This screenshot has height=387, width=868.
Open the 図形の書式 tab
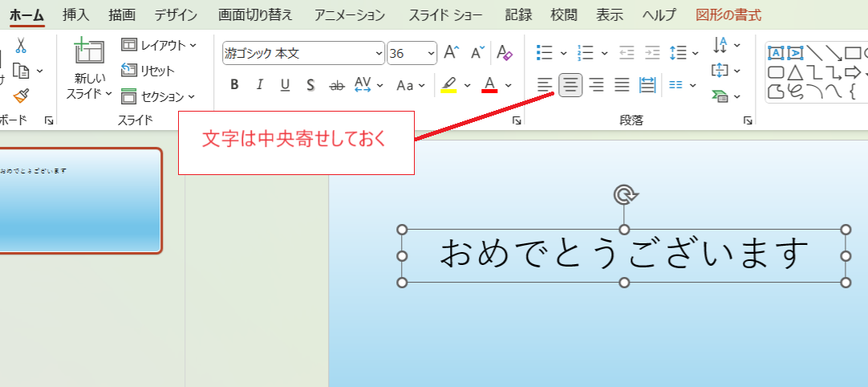tap(728, 15)
